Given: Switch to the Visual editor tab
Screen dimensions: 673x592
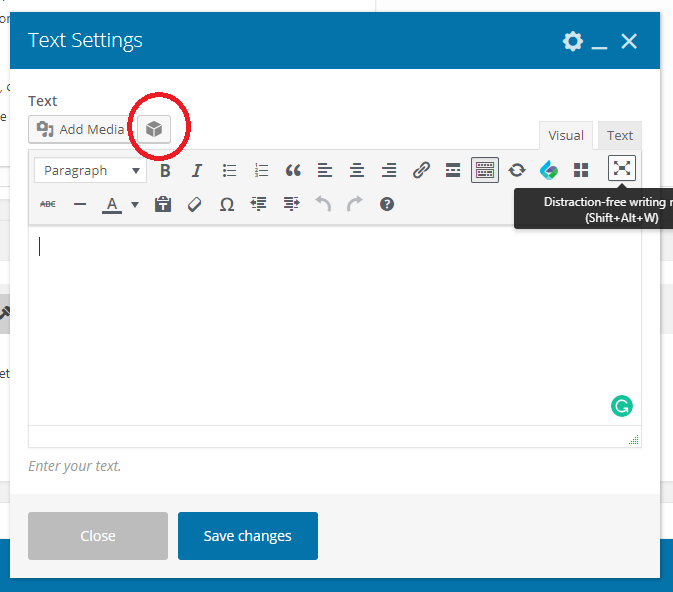Looking at the screenshot, I should point(566,136).
